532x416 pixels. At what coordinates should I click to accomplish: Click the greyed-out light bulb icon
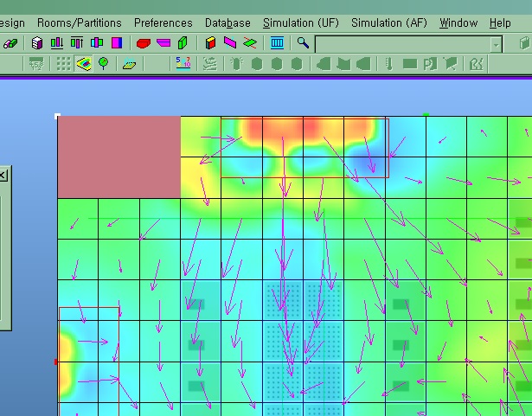pyautogui.click(x=236, y=64)
